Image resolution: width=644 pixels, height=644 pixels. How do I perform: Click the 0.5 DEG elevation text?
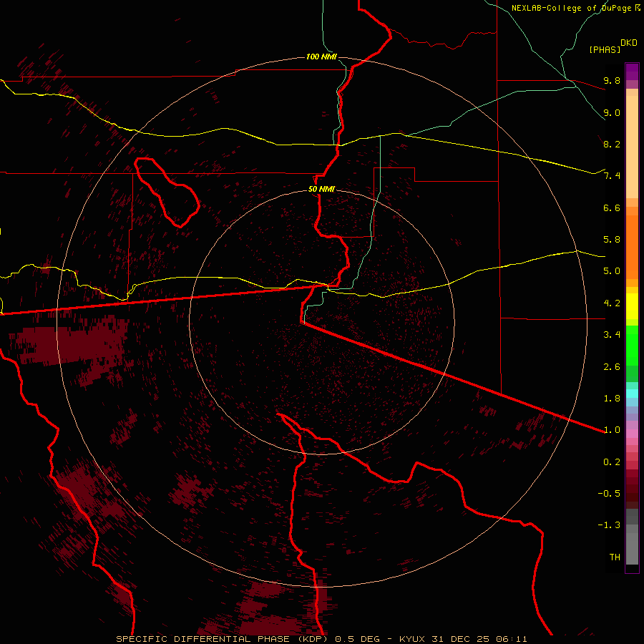point(358,639)
